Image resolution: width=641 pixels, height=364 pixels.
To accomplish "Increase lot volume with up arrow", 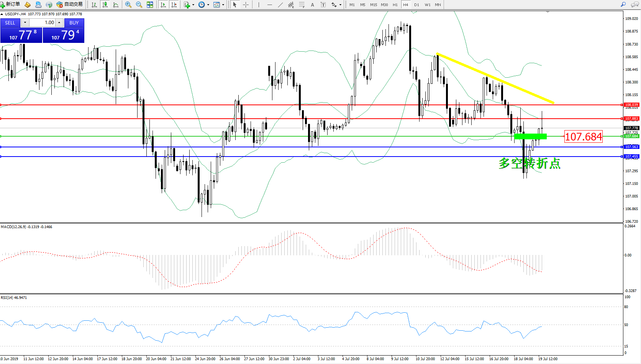I will coord(59,23).
